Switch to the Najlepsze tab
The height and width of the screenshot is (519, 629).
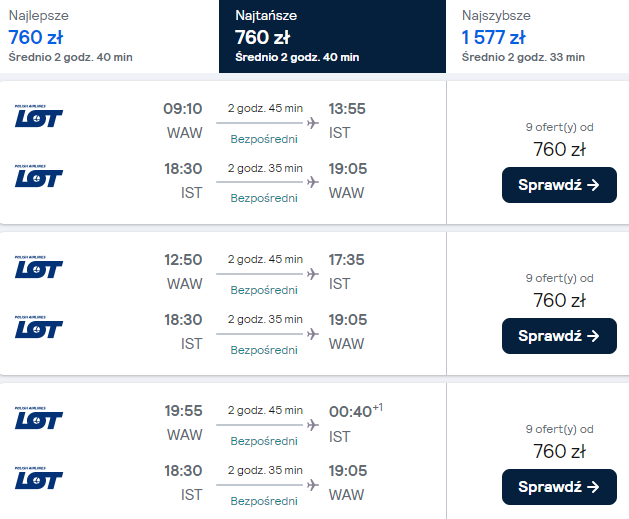point(108,36)
